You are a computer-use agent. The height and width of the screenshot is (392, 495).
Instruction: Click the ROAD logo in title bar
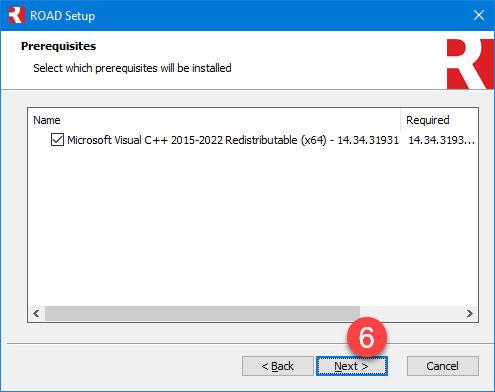coord(17,15)
